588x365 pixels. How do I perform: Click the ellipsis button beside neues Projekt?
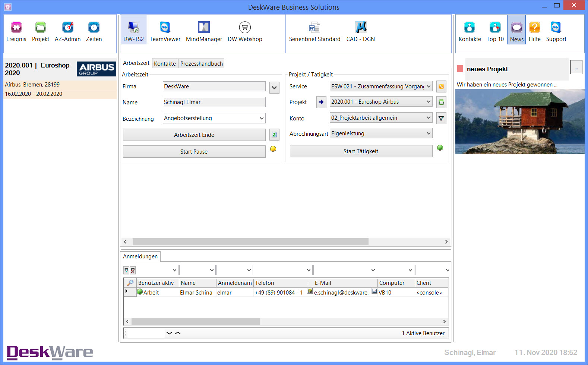pos(576,67)
